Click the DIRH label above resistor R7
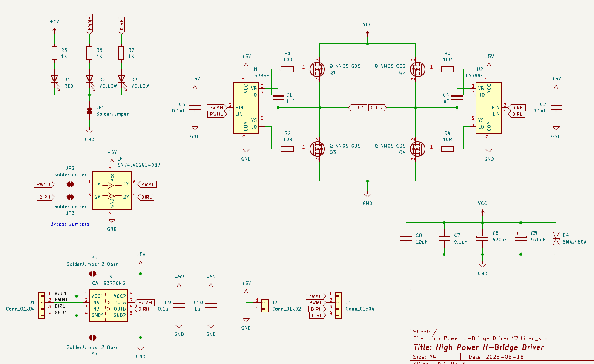This screenshot has height=364, width=594. pos(121,25)
